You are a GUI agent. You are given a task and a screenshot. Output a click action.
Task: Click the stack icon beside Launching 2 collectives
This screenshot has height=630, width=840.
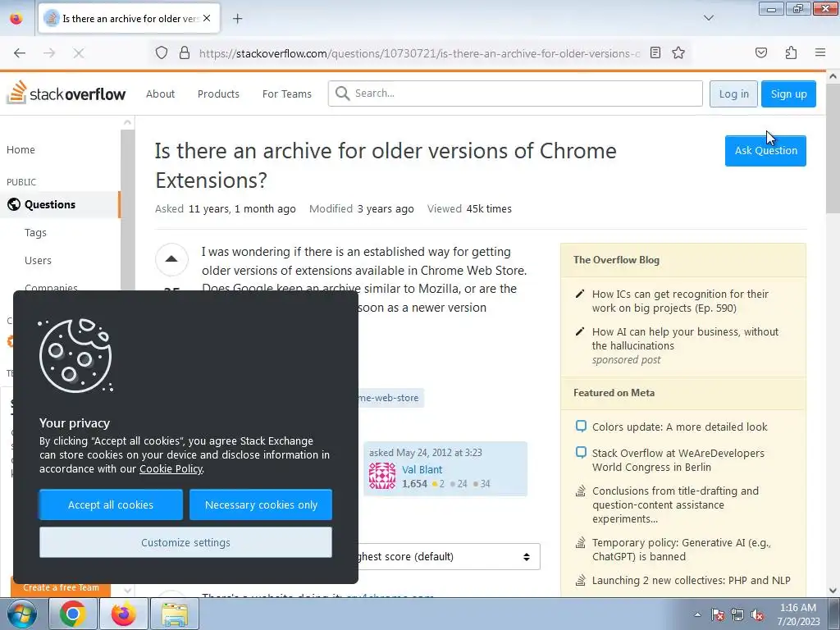click(580, 580)
